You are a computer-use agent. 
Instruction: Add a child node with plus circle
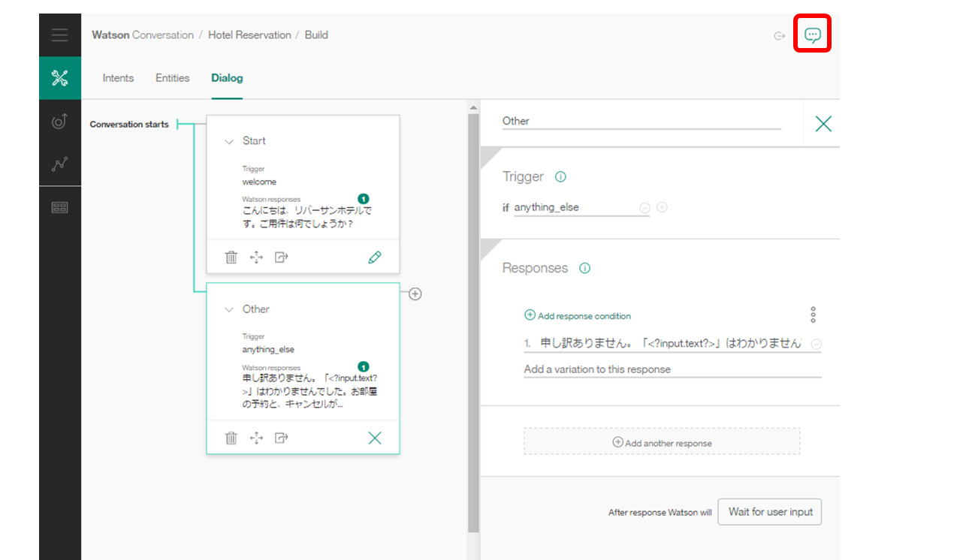[x=415, y=294]
